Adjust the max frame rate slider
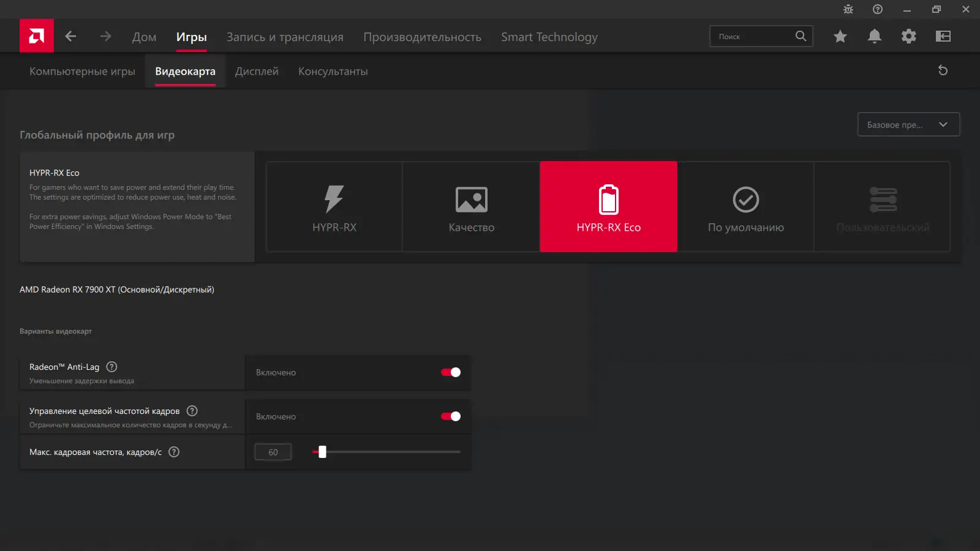The image size is (980, 551). coord(321,452)
